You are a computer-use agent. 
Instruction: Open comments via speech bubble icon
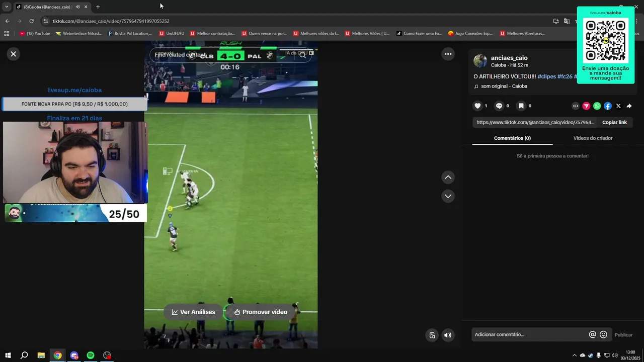(x=499, y=106)
